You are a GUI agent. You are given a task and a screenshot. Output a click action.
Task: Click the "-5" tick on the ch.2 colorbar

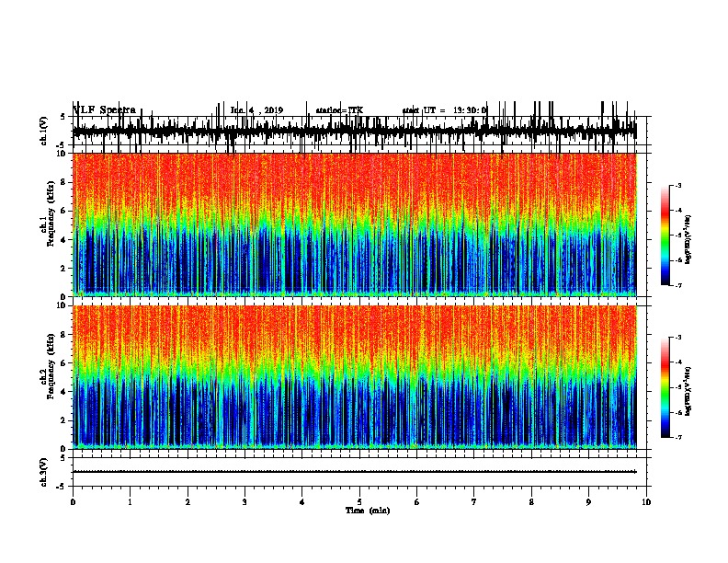(678, 387)
